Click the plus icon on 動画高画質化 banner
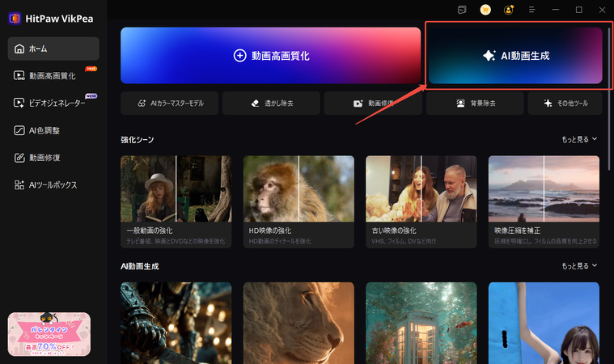Image resolution: width=614 pixels, height=364 pixels. 239,56
